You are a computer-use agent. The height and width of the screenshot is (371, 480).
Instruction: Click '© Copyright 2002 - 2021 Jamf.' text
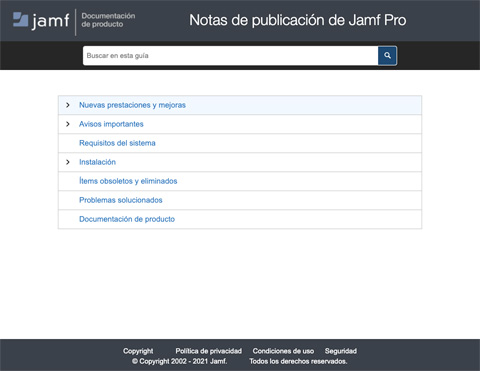pos(179,361)
